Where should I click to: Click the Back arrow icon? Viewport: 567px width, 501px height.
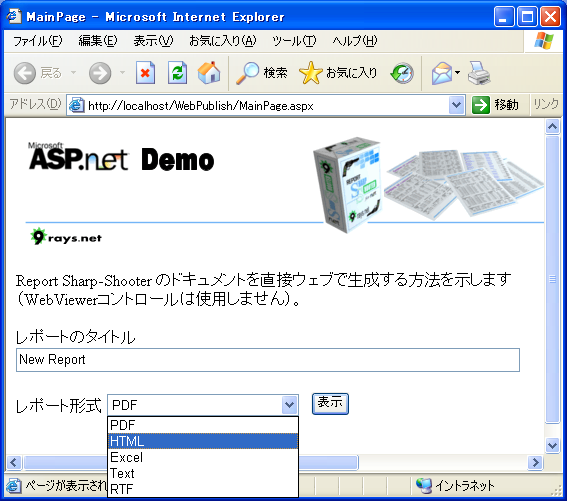click(x=25, y=73)
